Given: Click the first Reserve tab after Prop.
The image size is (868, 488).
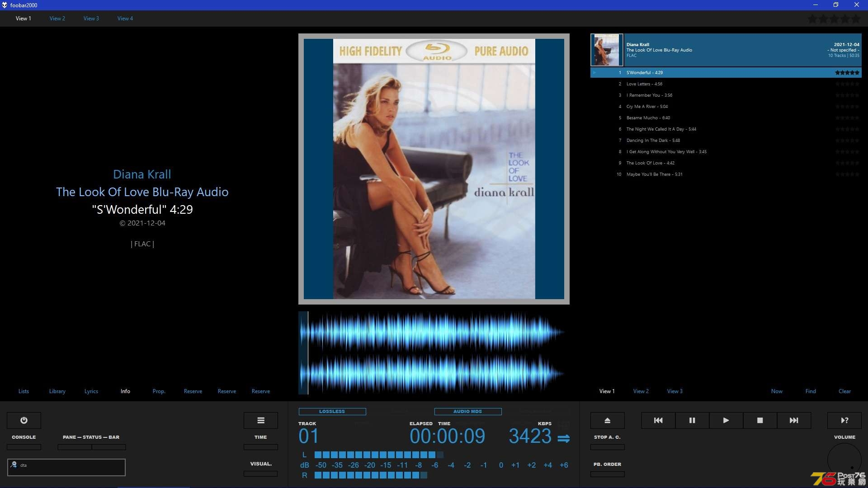Looking at the screenshot, I should tap(193, 391).
